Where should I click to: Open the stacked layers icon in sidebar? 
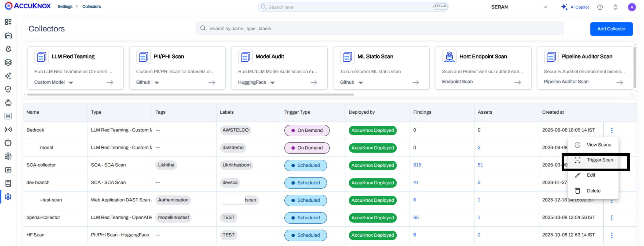[8, 62]
